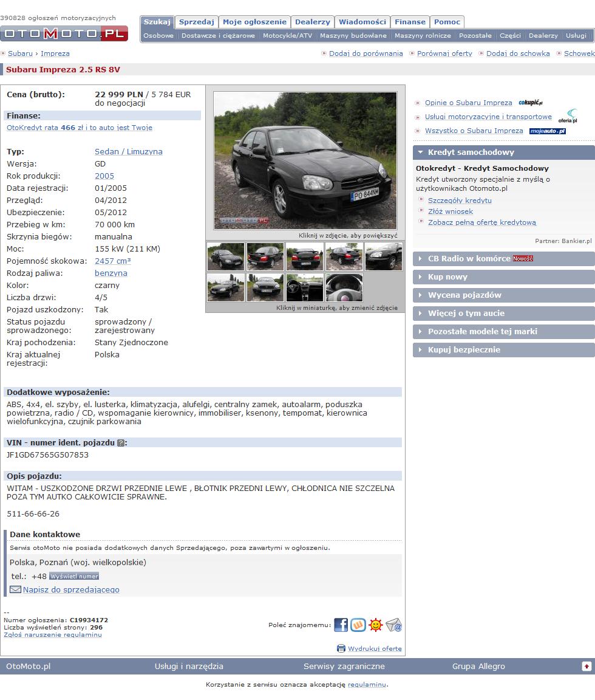Image resolution: width=595 pixels, height=700 pixels.
Task: Select the straight rear view thumbnail
Action: click(305, 256)
